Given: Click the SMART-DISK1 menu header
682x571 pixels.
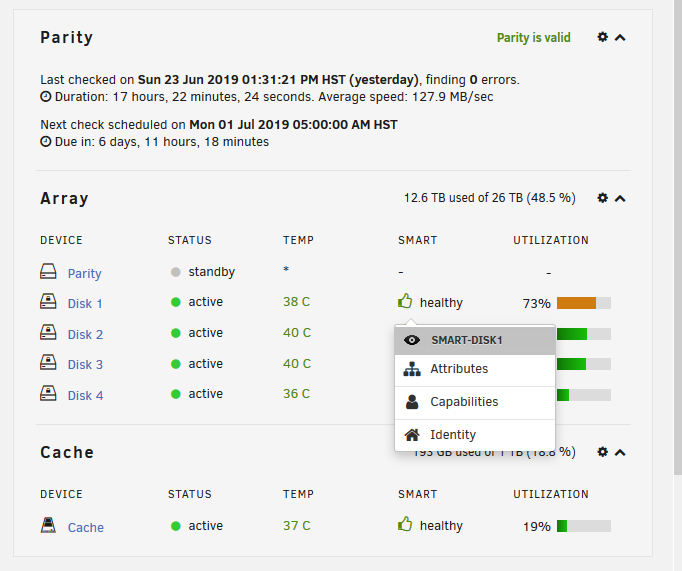Looking at the screenshot, I should (475, 340).
